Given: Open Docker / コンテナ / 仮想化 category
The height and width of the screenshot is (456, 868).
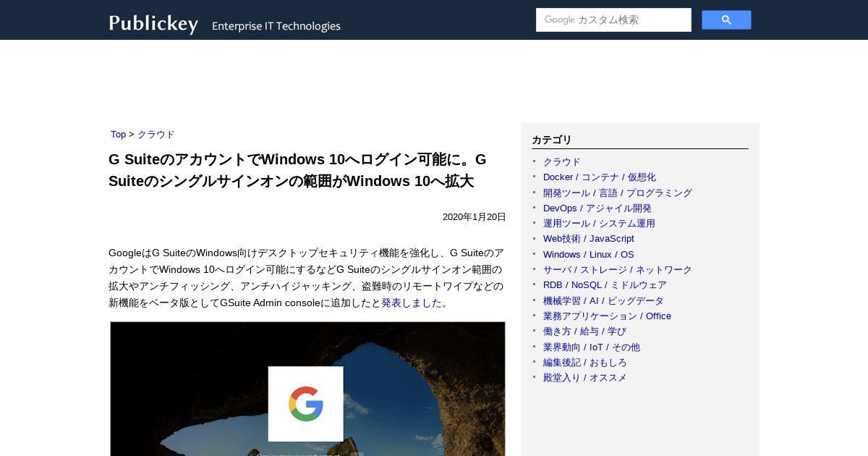Looking at the screenshot, I should (x=600, y=177).
